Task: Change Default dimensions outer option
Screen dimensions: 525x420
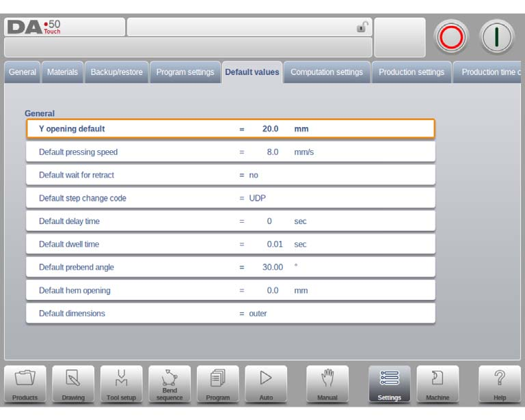Action: [230, 313]
